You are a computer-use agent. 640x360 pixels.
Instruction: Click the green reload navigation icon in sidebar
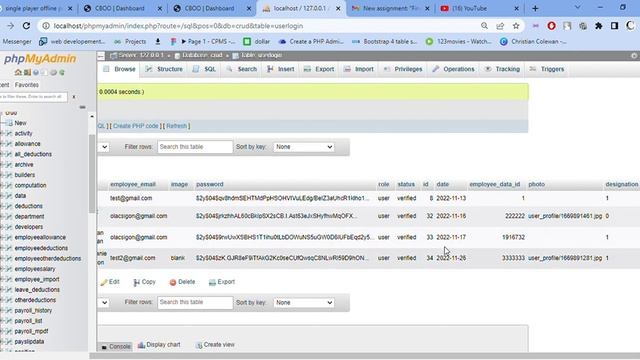click(x=62, y=73)
